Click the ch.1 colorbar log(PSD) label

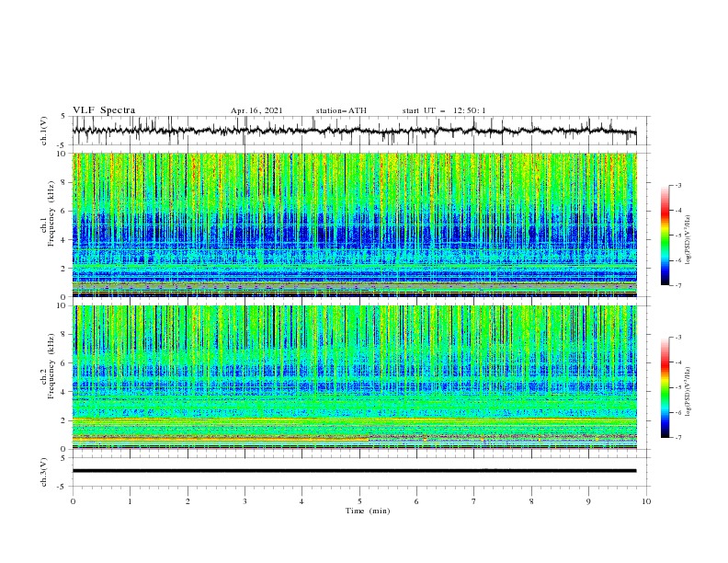pos(688,240)
